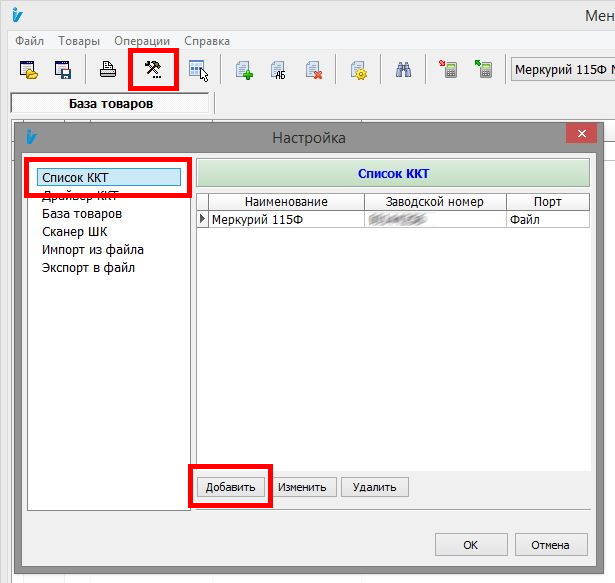Open the Операции menu
Viewport: 615px width, 583px height.
click(x=142, y=41)
